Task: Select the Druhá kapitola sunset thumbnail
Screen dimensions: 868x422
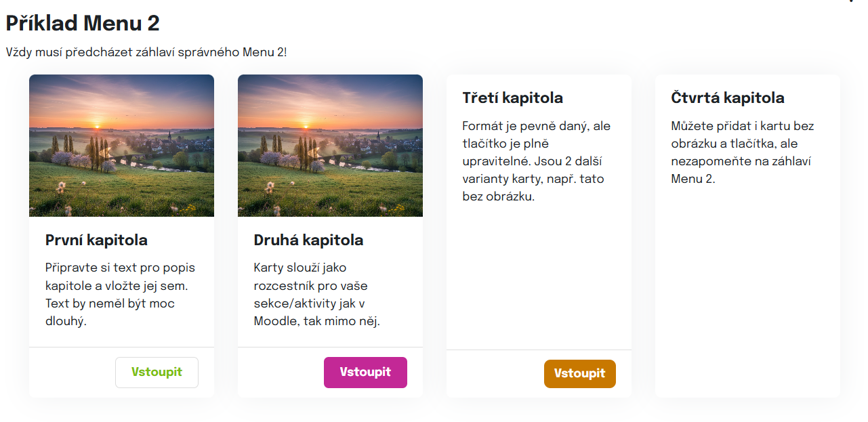Action: (x=330, y=146)
